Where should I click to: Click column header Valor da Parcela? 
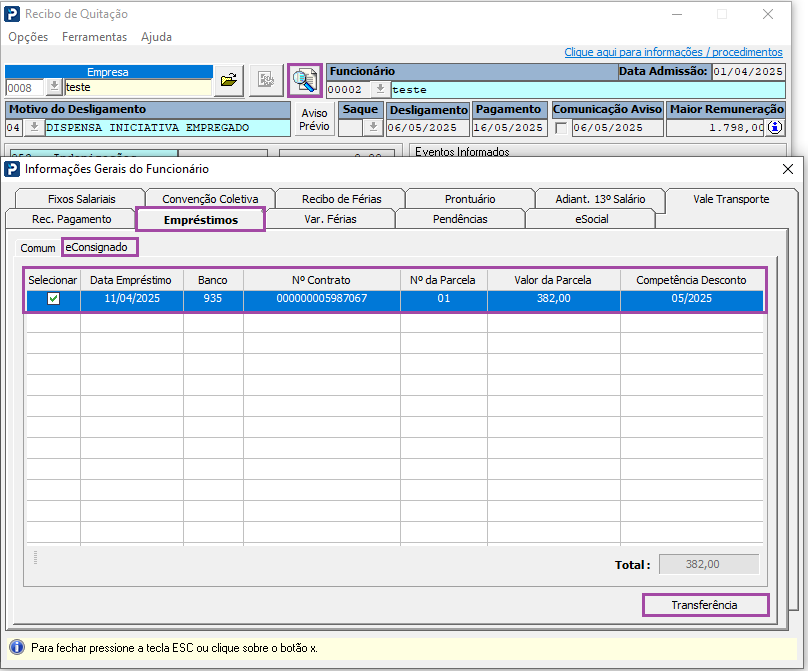(553, 280)
